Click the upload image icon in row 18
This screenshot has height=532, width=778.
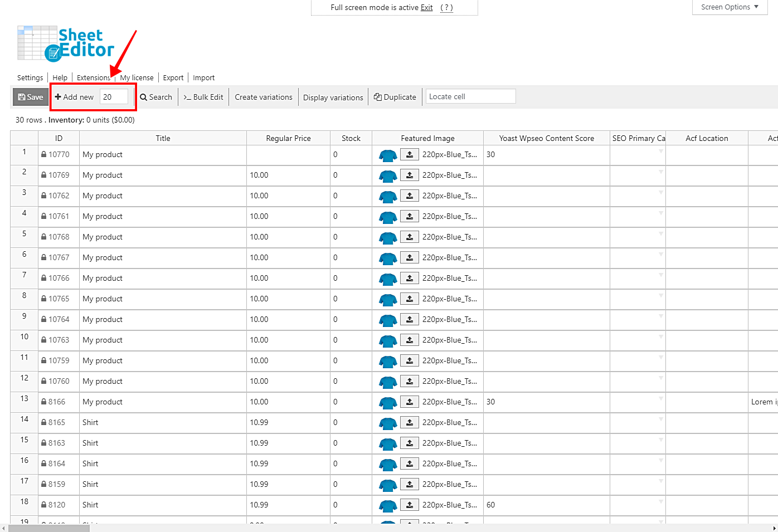410,505
